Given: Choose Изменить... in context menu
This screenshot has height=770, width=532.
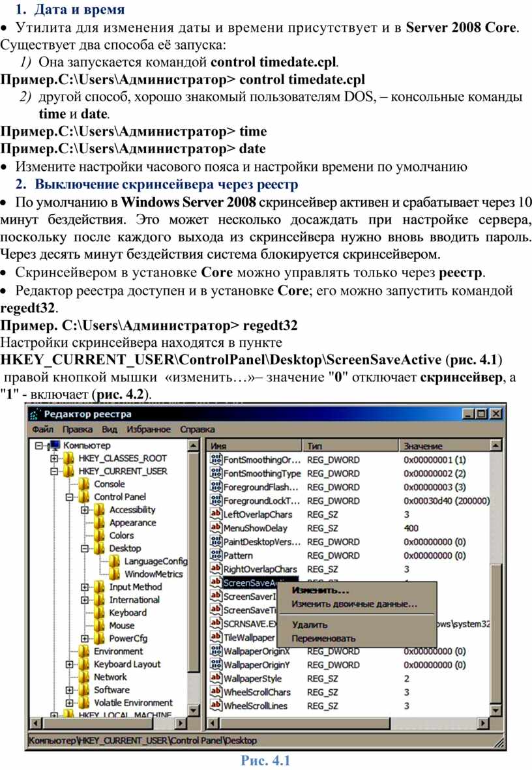Looking at the screenshot, I should click(x=320, y=590).
